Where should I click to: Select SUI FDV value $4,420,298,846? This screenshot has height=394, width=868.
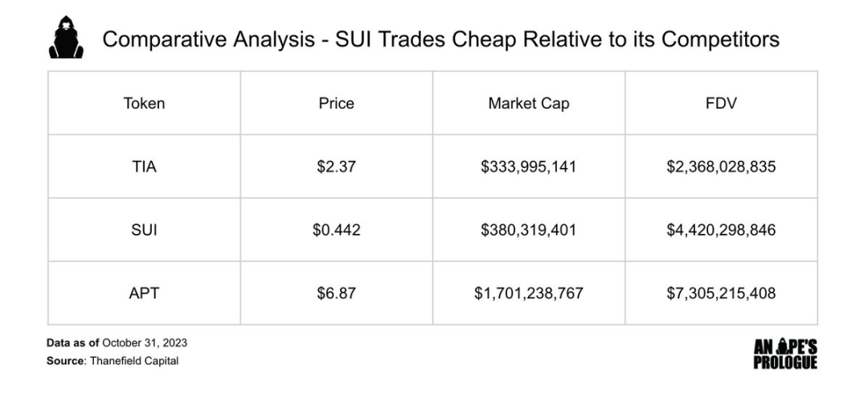721,230
